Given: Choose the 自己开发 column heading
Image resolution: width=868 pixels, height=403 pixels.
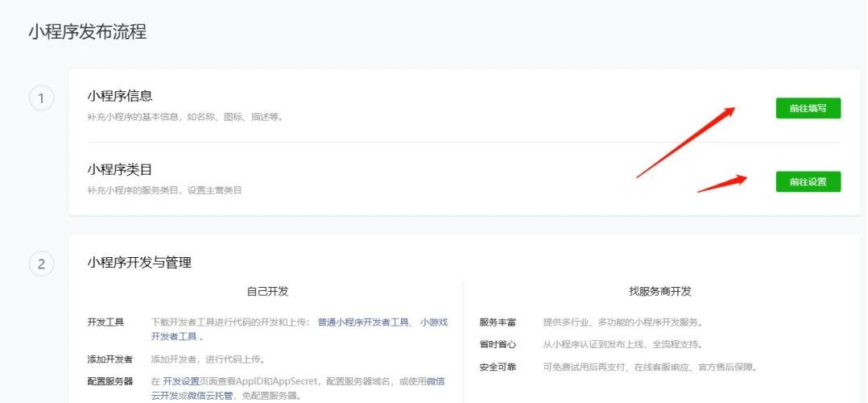Looking at the screenshot, I should click(267, 292).
